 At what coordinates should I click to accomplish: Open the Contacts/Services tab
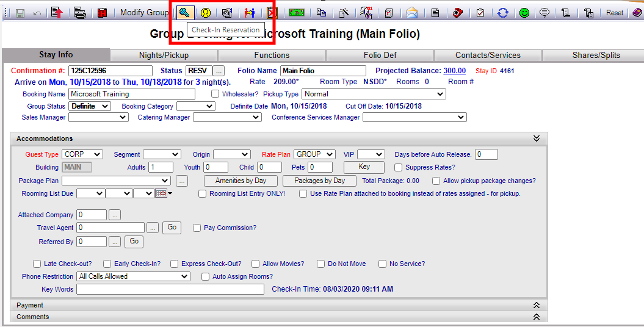(488, 56)
